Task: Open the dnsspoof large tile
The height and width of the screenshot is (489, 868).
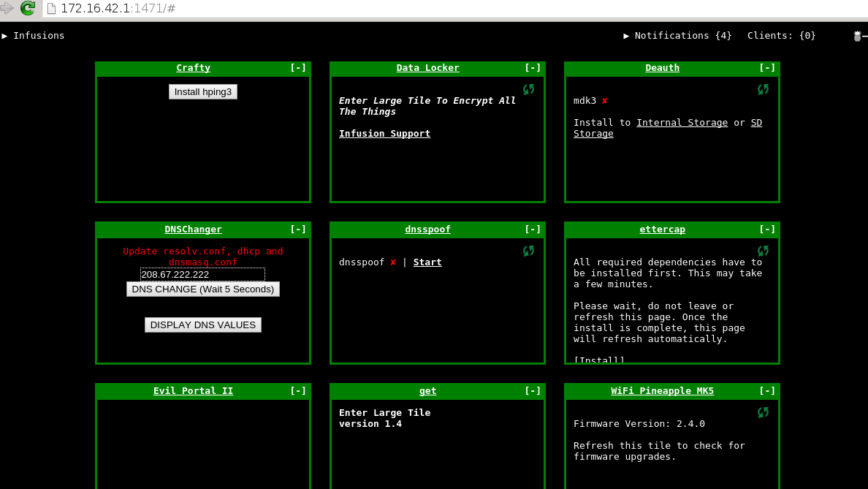Action: (x=428, y=230)
